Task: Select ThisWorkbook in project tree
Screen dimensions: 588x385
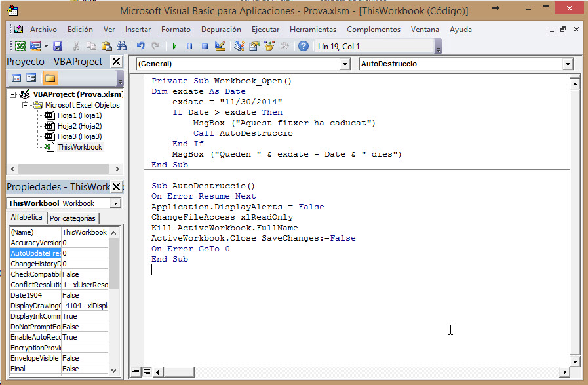Action: (79, 147)
